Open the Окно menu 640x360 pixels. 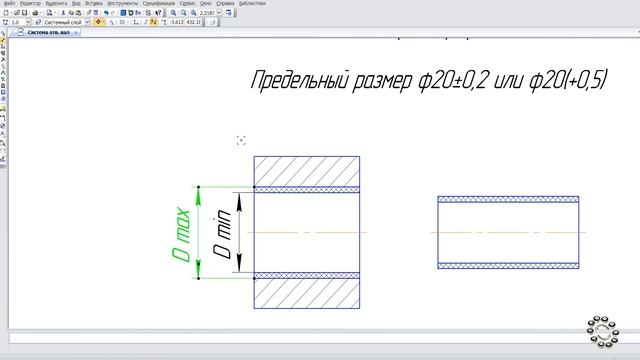[206, 3]
